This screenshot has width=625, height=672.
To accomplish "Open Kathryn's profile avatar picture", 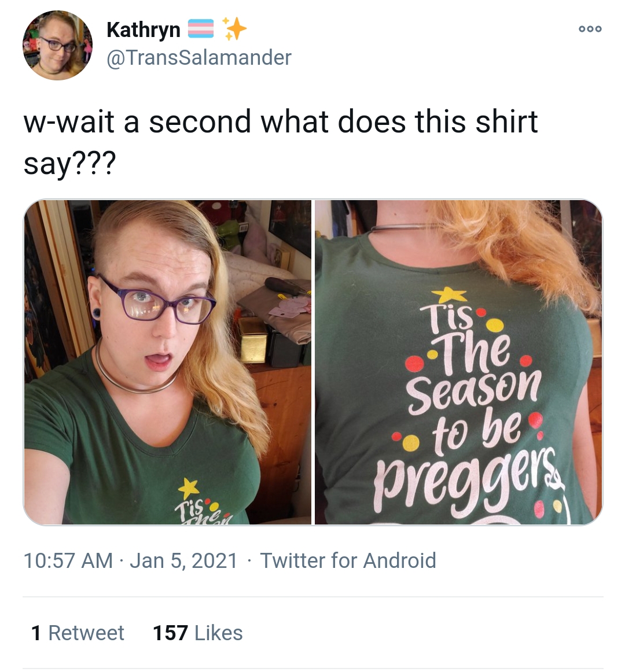I will tap(57, 46).
